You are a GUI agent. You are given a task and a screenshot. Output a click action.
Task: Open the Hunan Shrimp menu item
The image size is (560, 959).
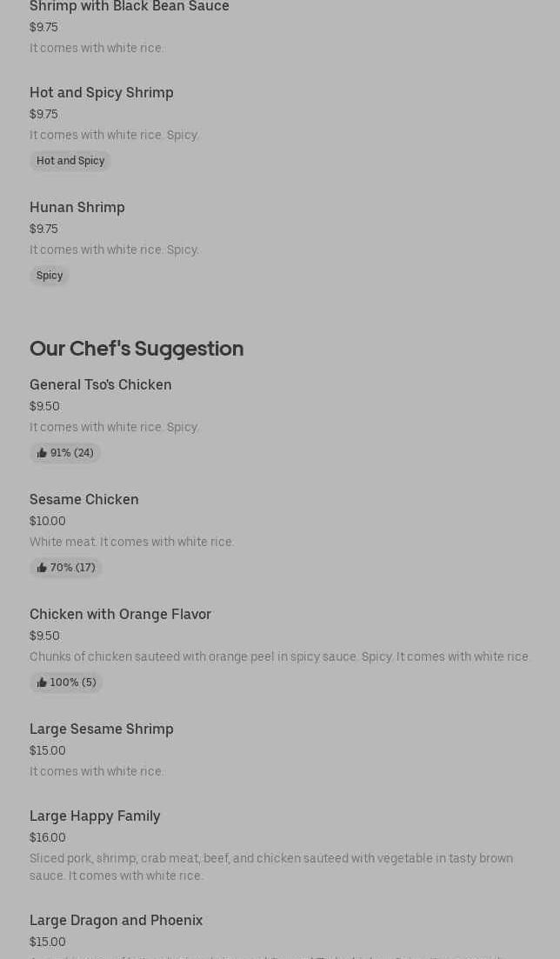pyautogui.click(x=77, y=207)
